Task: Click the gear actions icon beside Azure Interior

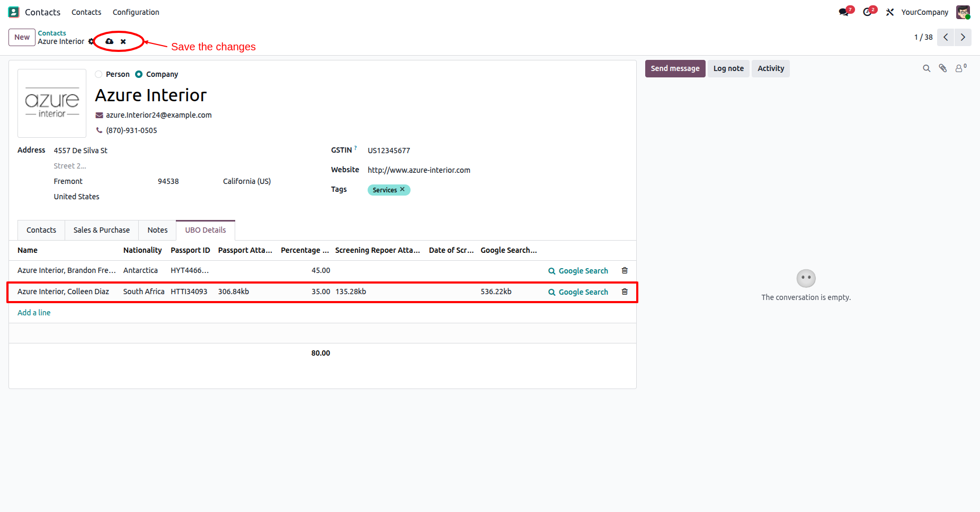Action: [x=91, y=41]
